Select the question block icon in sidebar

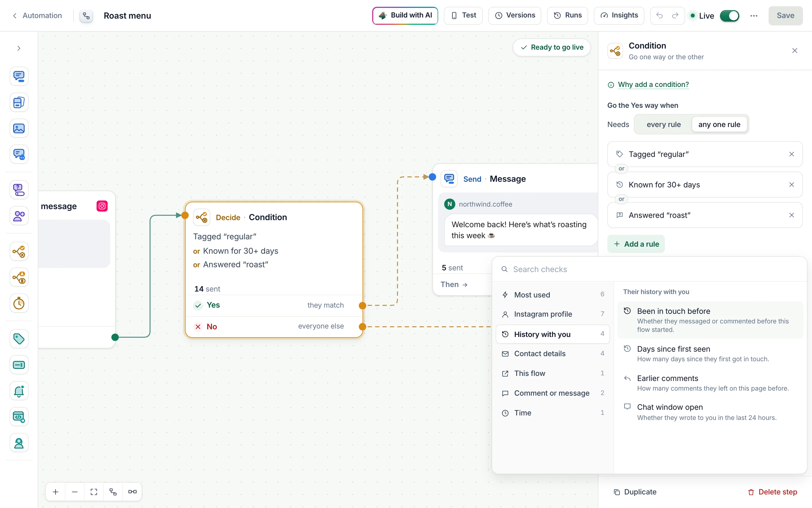19,190
